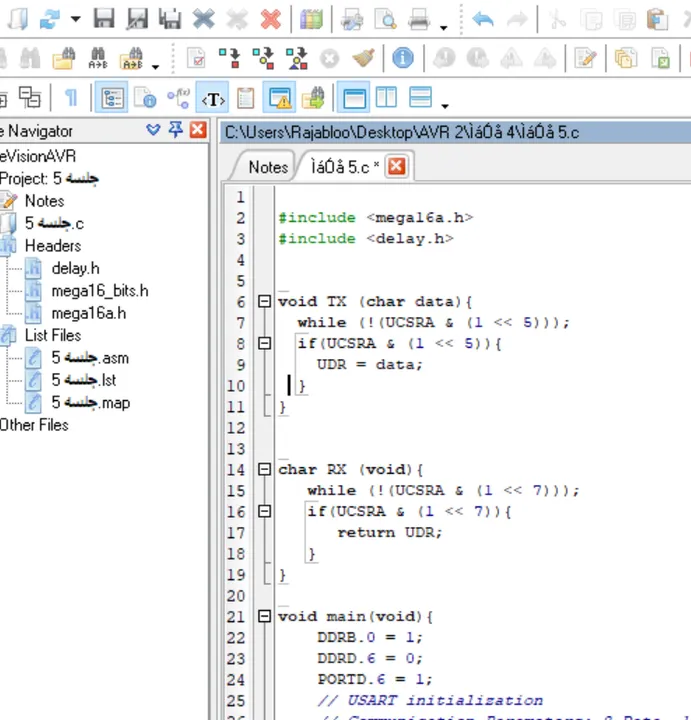This screenshot has width=691, height=720.
Task: Toggle the Code Templates <T> panel button
Action: 213,99
